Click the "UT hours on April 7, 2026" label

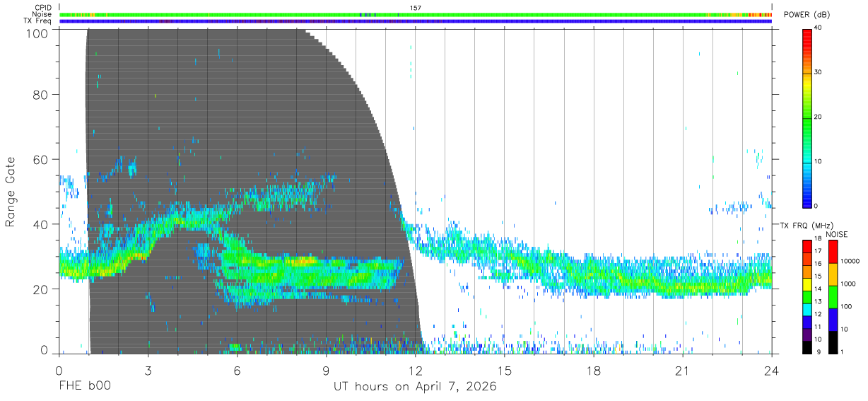pos(415,388)
